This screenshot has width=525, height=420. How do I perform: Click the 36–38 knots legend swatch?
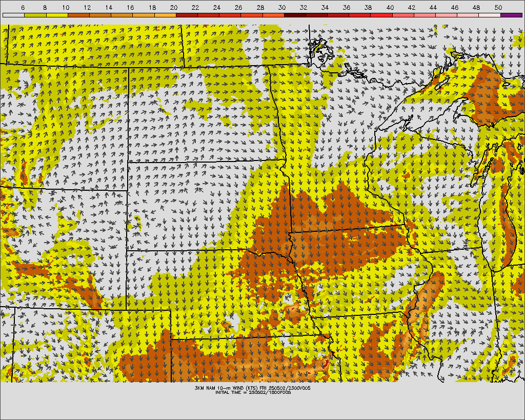(359, 15)
